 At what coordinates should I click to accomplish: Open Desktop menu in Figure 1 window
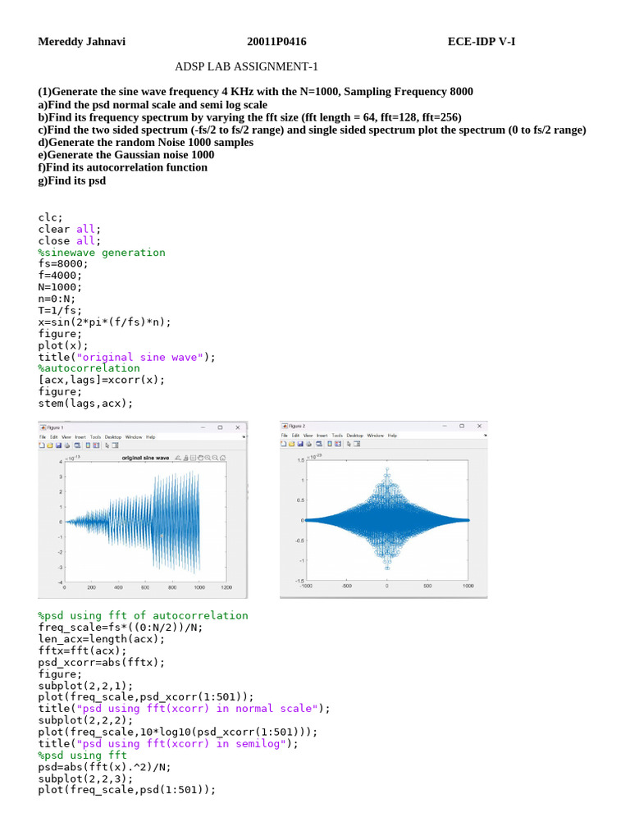(x=113, y=437)
